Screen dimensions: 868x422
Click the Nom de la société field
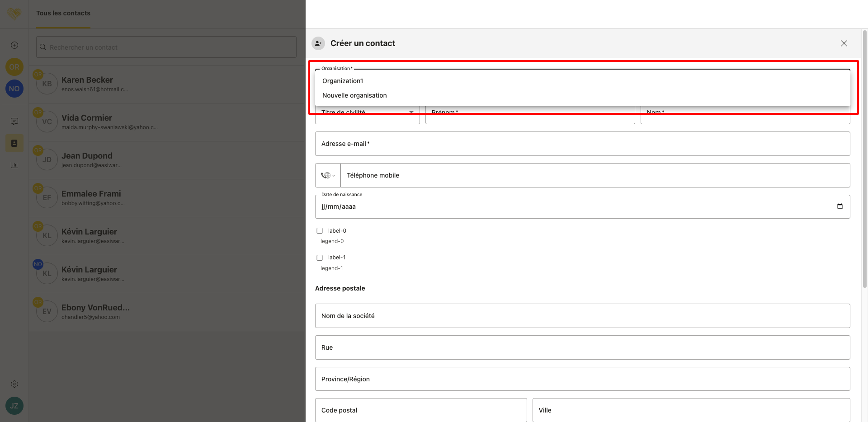[582, 316]
